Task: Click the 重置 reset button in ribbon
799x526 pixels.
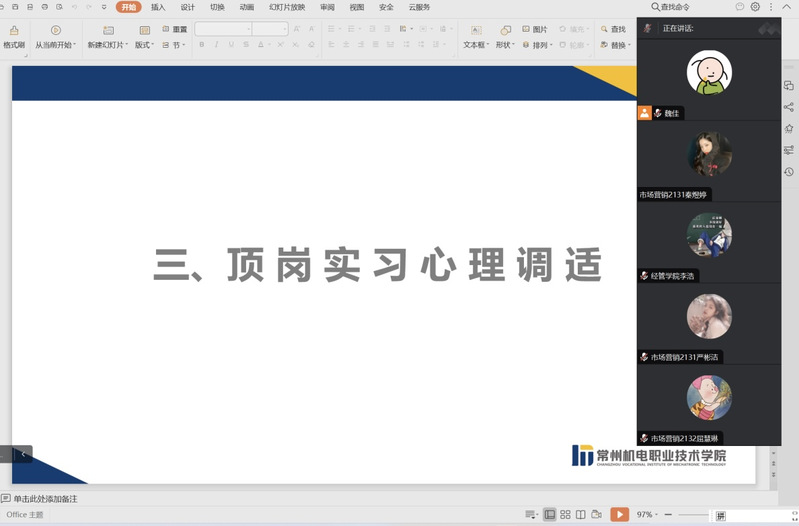Action: pyautogui.click(x=174, y=30)
